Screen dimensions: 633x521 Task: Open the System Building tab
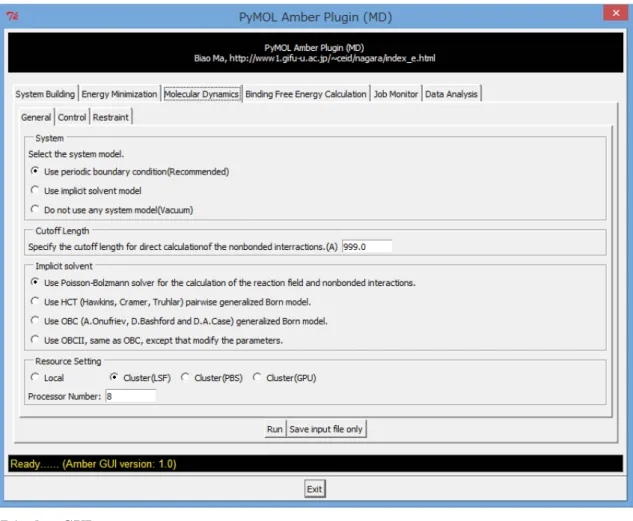tap(45, 94)
